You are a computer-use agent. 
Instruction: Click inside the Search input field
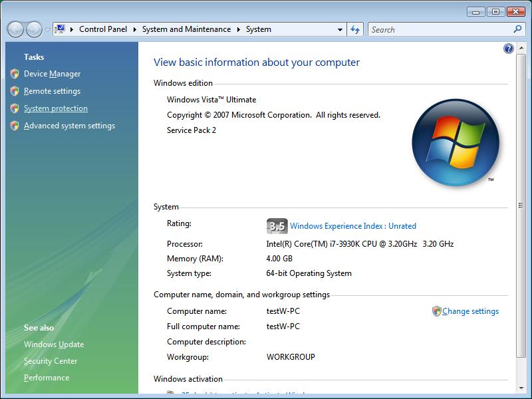(439, 29)
